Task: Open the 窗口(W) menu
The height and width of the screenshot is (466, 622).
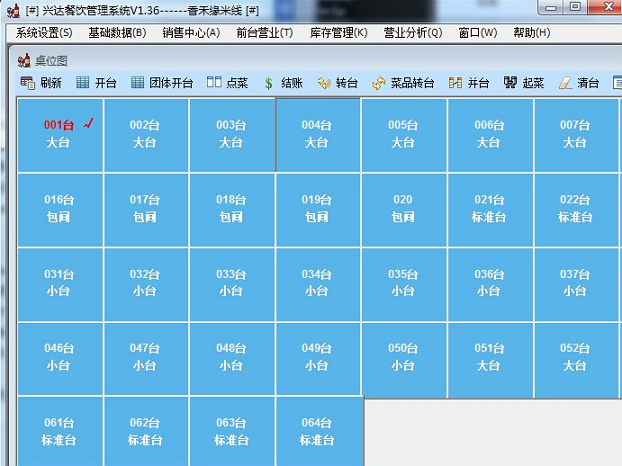Action: 478,33
